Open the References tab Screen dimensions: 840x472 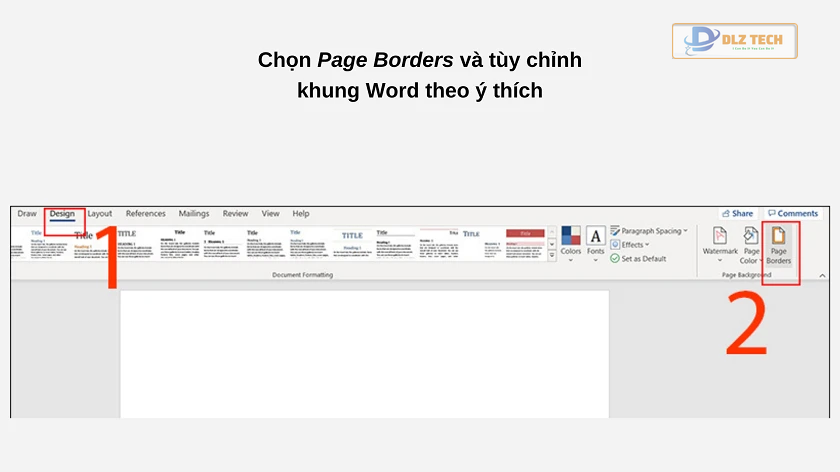point(146,213)
